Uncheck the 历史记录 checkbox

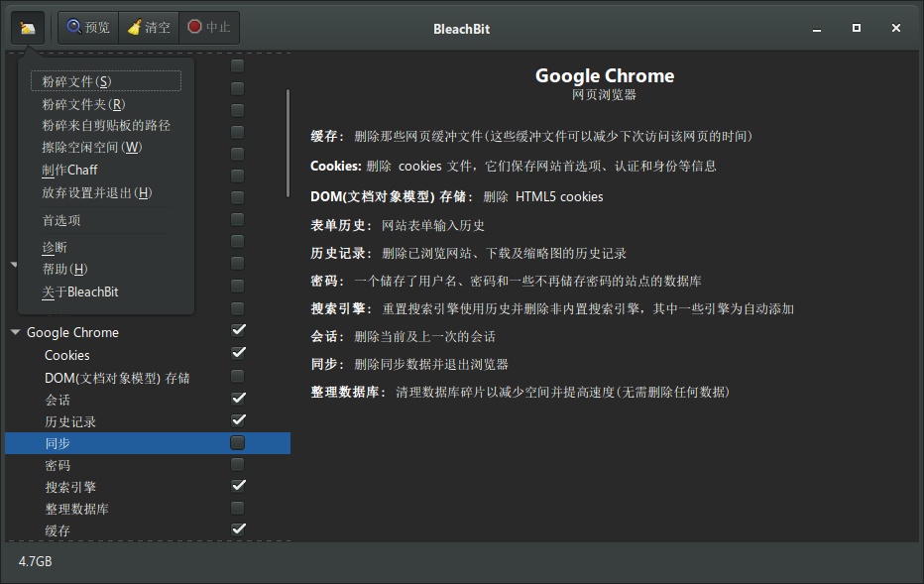[238, 420]
